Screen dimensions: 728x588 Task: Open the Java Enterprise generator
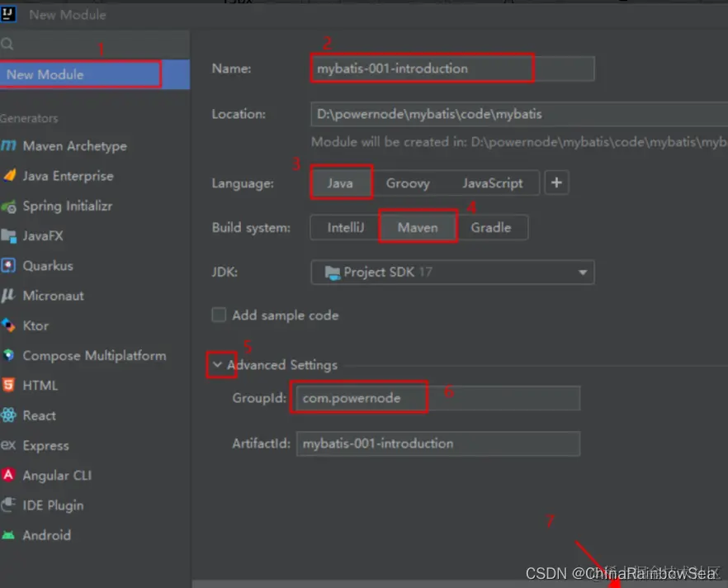[95, 176]
